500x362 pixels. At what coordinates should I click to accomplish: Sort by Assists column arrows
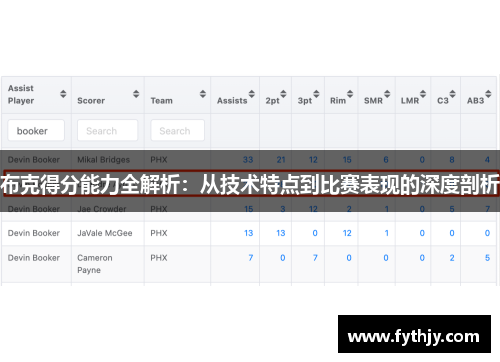click(x=252, y=94)
